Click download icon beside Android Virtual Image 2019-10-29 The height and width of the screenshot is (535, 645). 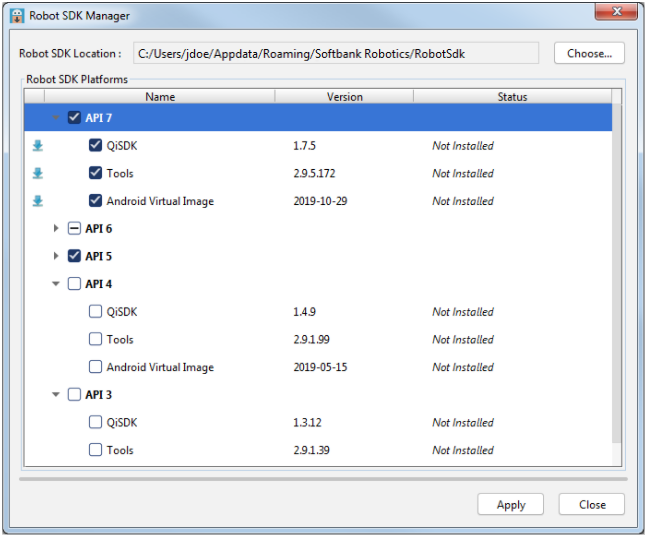point(38,201)
